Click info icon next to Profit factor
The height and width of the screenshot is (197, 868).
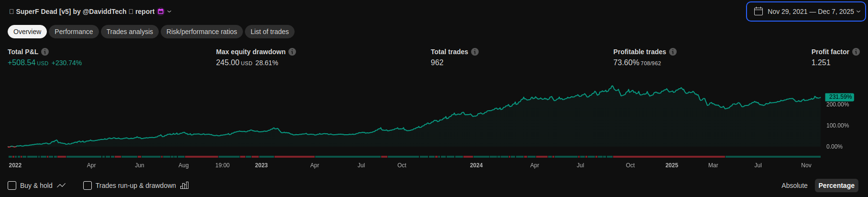pos(856,52)
